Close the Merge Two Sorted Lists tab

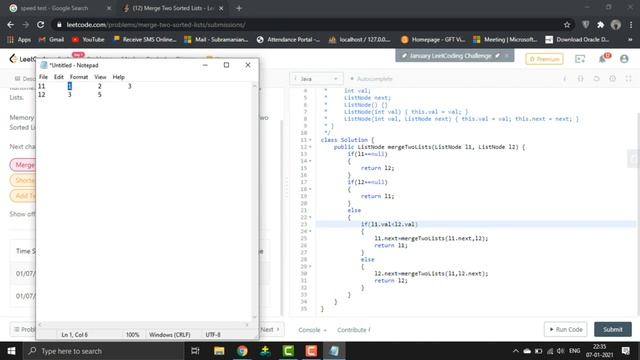point(221,8)
